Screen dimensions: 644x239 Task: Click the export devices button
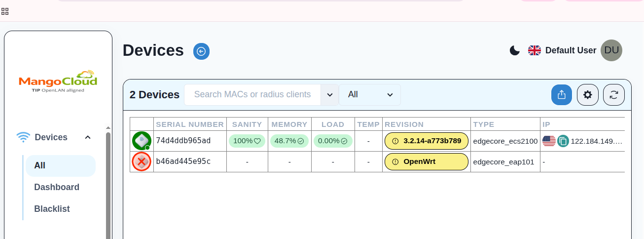[561, 95]
